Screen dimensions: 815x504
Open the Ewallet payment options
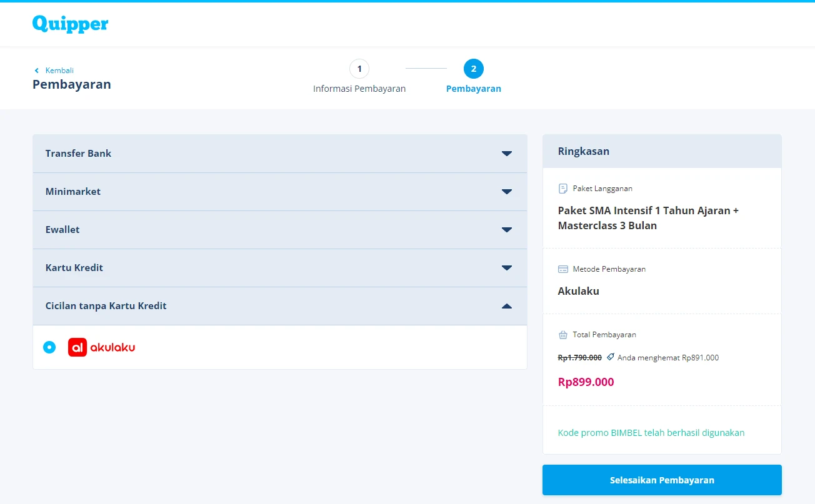[506, 230]
